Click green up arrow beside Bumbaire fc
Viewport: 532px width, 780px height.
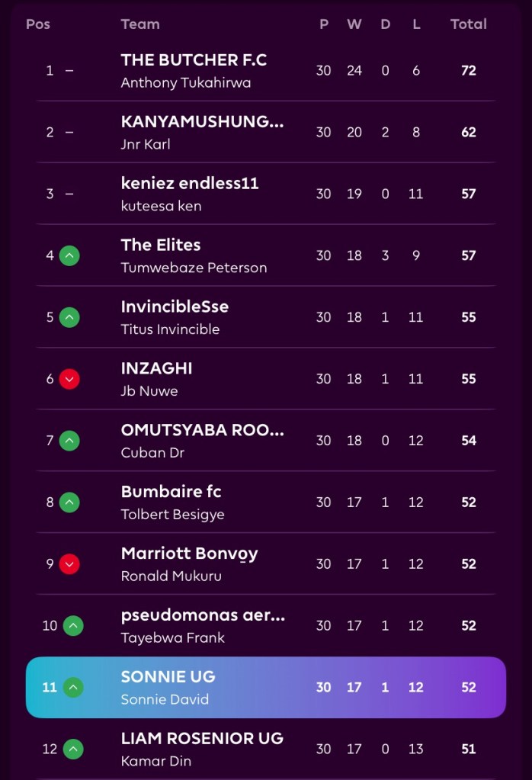coord(69,502)
